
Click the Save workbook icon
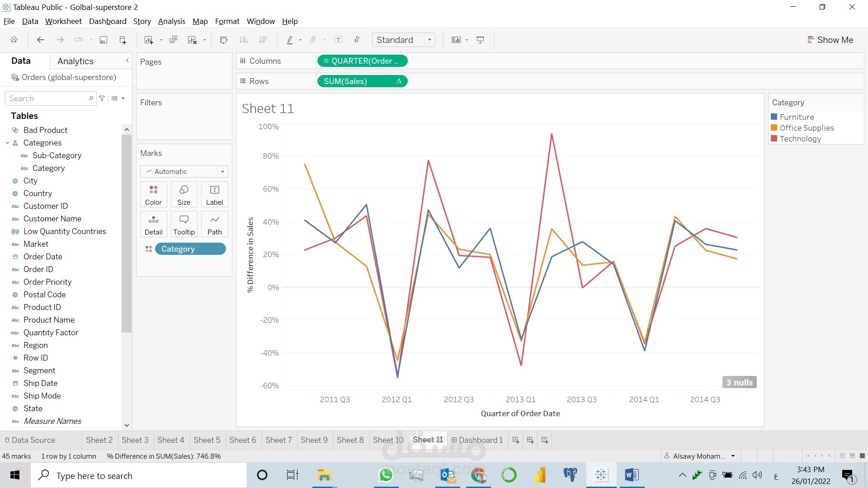click(104, 40)
